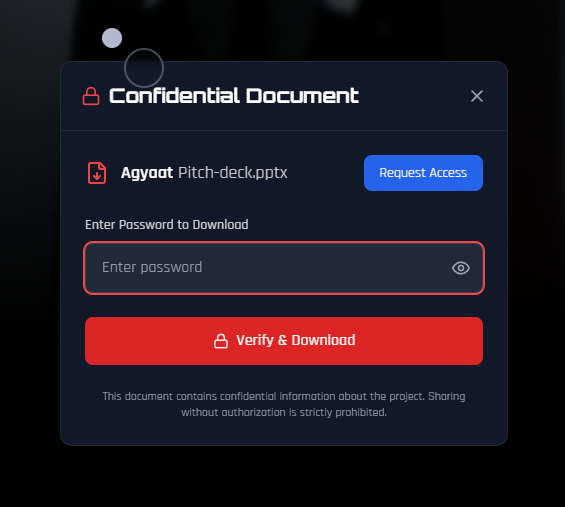
Task: Click the dark backdrop below the dialog
Action: (284, 477)
